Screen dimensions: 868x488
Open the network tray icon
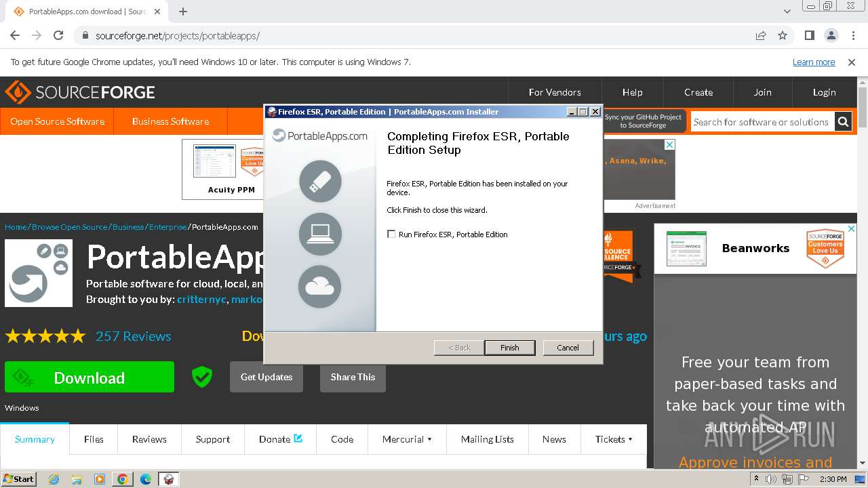787,479
